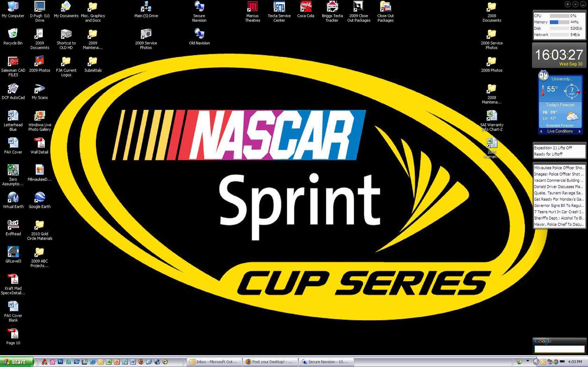Select the Shortcut to OLD HD icon
The width and height of the screenshot is (588, 367).
pyautogui.click(x=66, y=39)
